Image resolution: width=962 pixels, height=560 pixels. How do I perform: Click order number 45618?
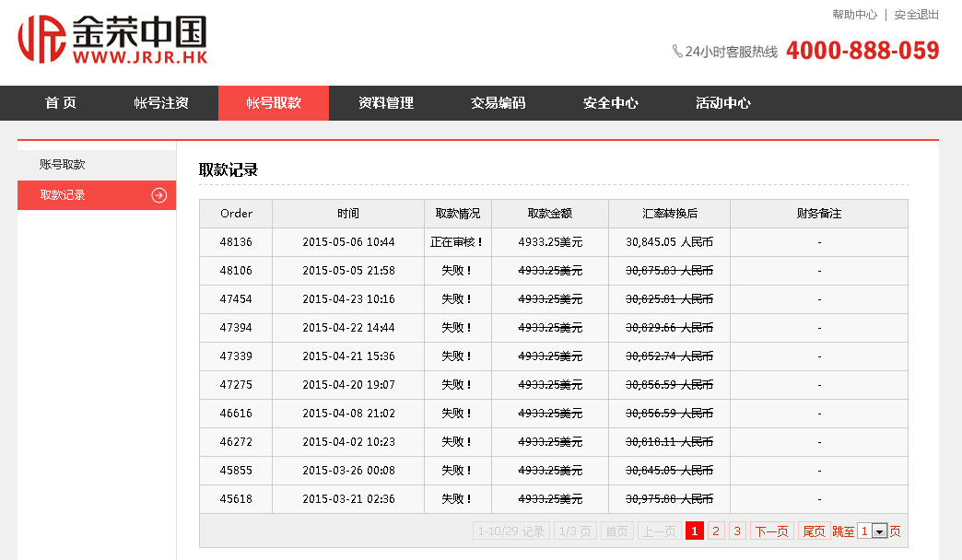236,498
